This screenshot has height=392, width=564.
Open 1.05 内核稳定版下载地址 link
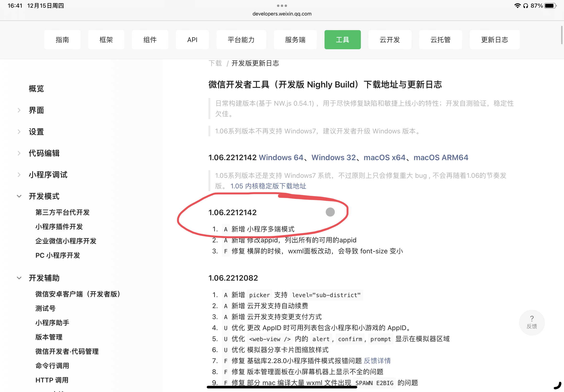click(268, 186)
